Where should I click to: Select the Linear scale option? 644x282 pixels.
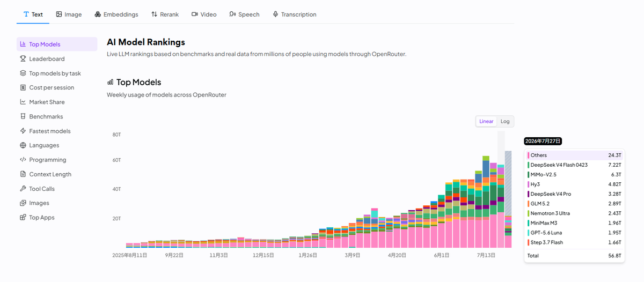(486, 122)
